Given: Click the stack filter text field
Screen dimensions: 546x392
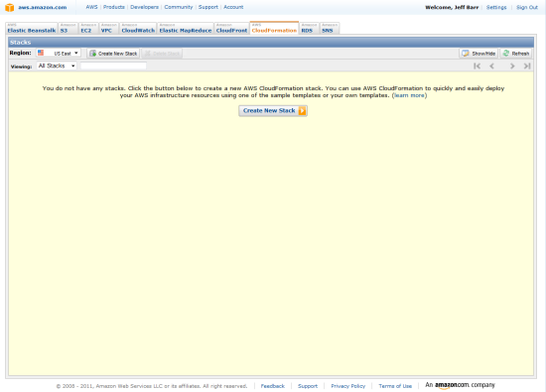Looking at the screenshot, I should [113, 65].
